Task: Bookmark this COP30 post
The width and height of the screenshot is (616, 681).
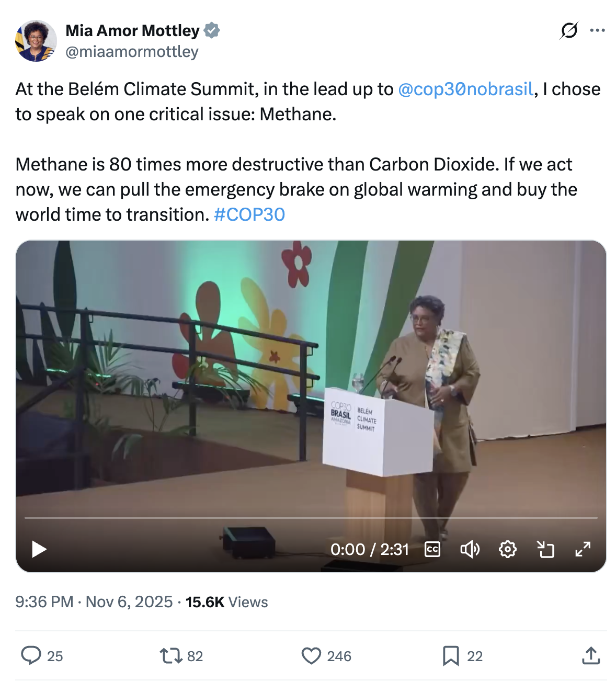Action: (x=453, y=655)
